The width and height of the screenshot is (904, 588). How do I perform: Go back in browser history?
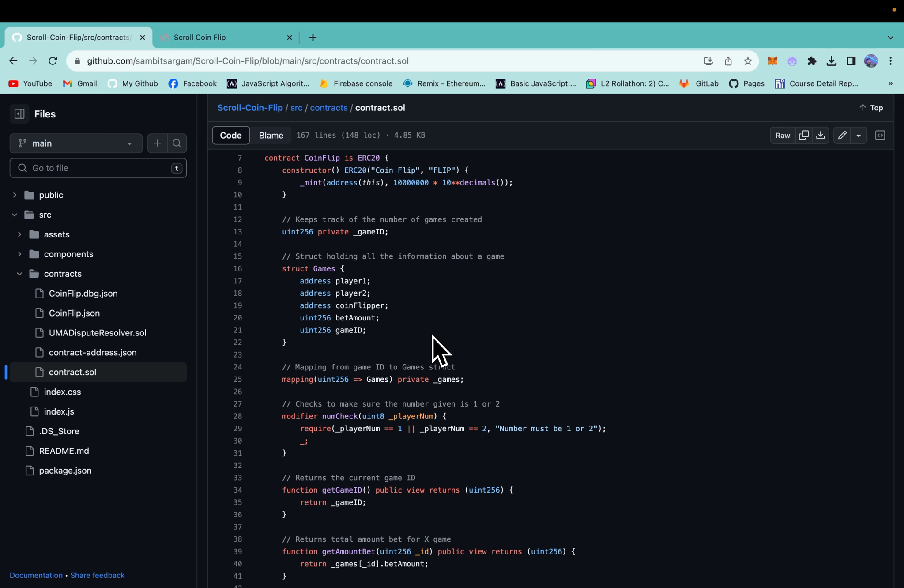point(13,61)
